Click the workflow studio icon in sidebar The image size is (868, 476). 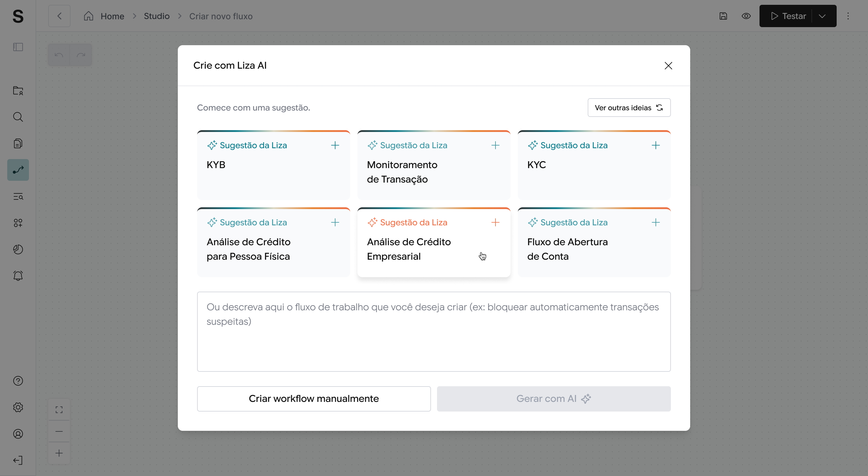[x=18, y=170]
